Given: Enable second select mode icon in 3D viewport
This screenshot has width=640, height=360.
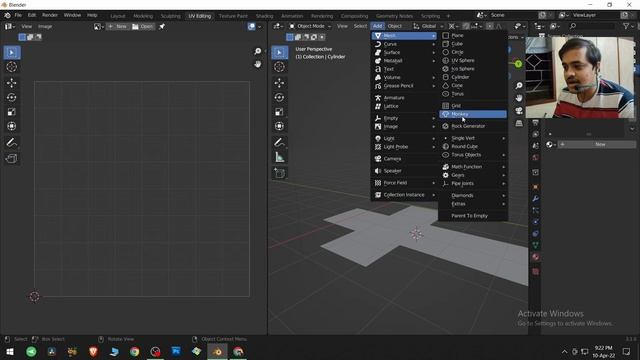Looking at the screenshot, I should [298, 37].
